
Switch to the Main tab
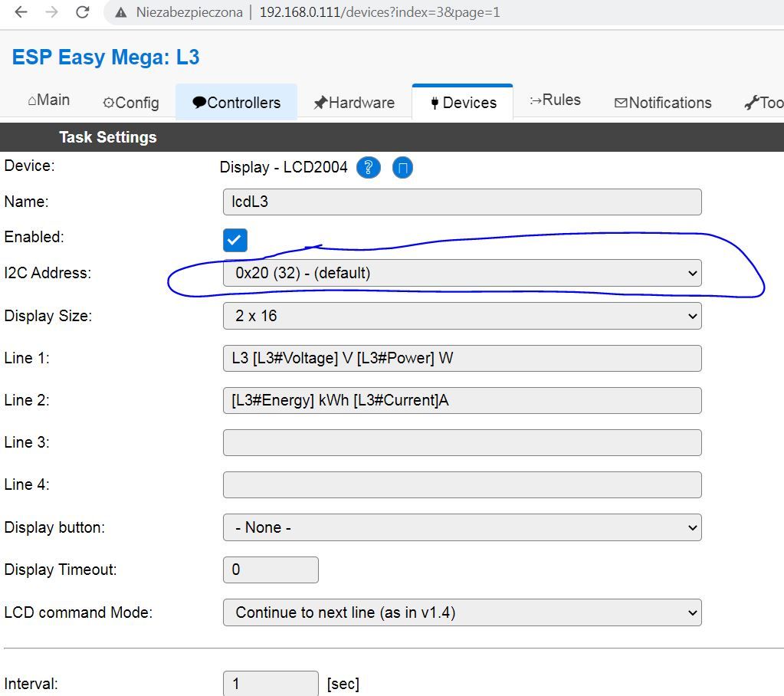click(48, 100)
